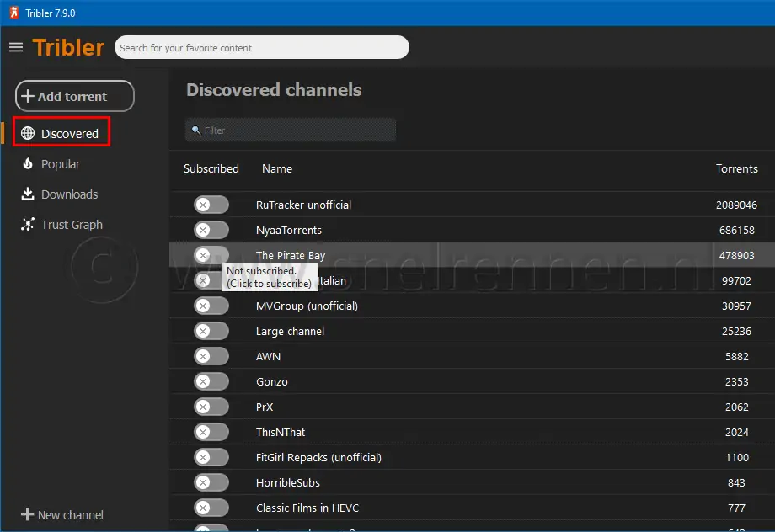
Task: Open FitGirl Repacks (unofficial) channel
Action: 318,457
